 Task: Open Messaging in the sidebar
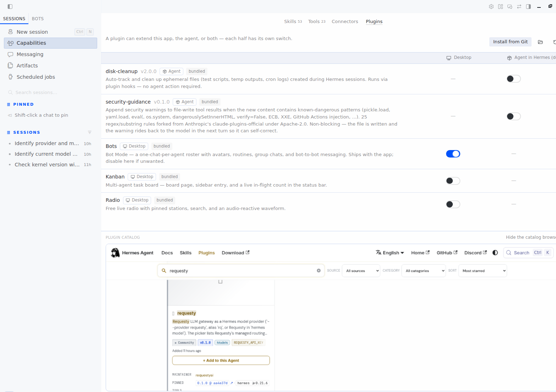pos(50,54)
